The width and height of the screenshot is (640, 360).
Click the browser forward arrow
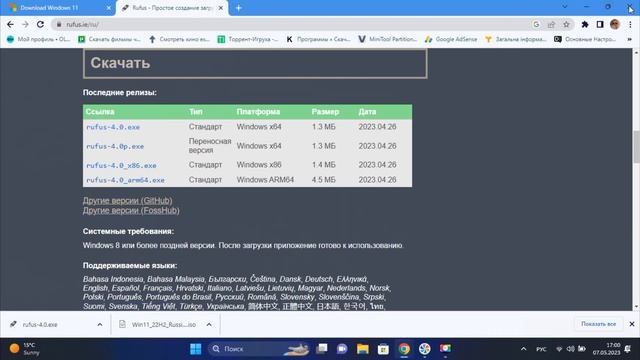[25, 24]
